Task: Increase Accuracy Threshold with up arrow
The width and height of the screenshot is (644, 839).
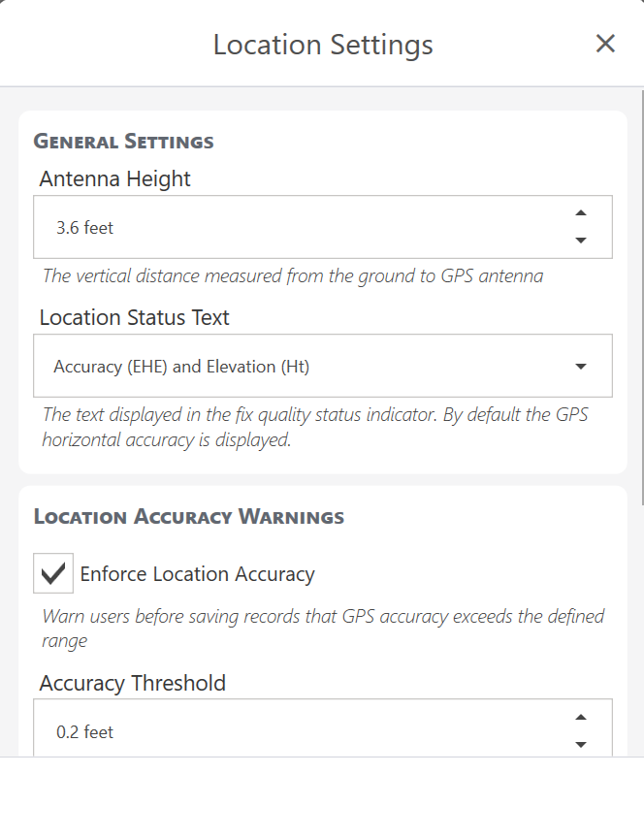Action: click(581, 718)
